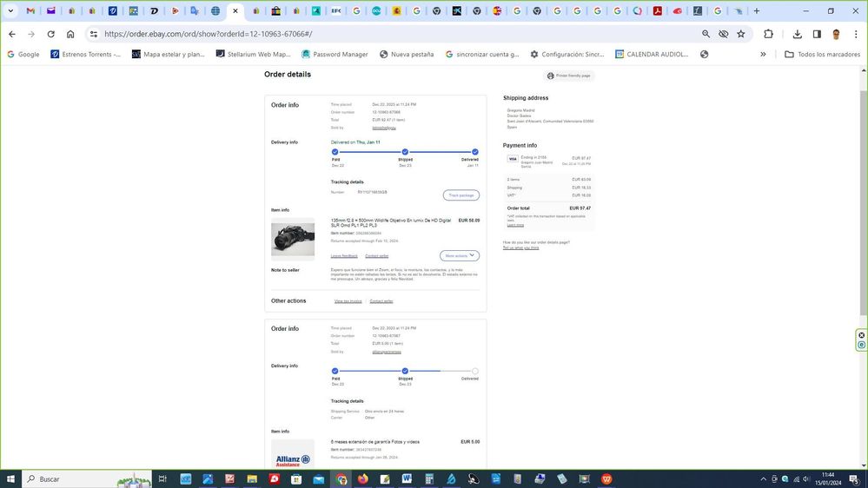The width and height of the screenshot is (868, 488).
Task: Open a new tab with plus button
Action: coord(757,10)
